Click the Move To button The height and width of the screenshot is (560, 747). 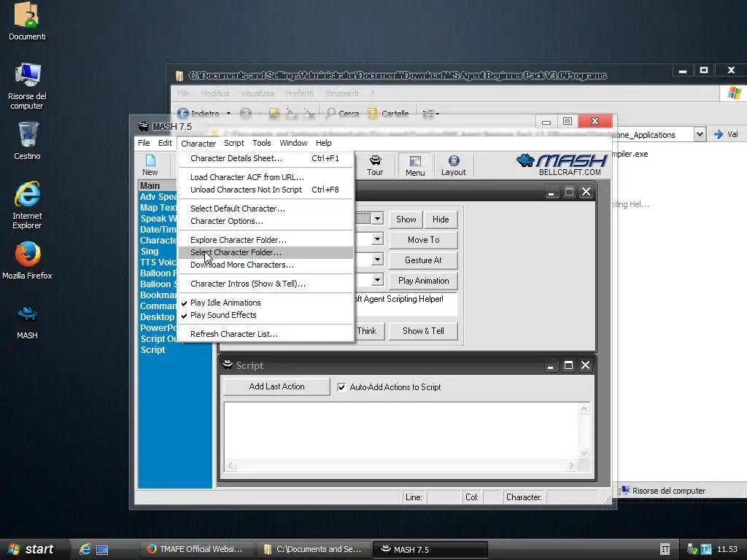point(424,239)
